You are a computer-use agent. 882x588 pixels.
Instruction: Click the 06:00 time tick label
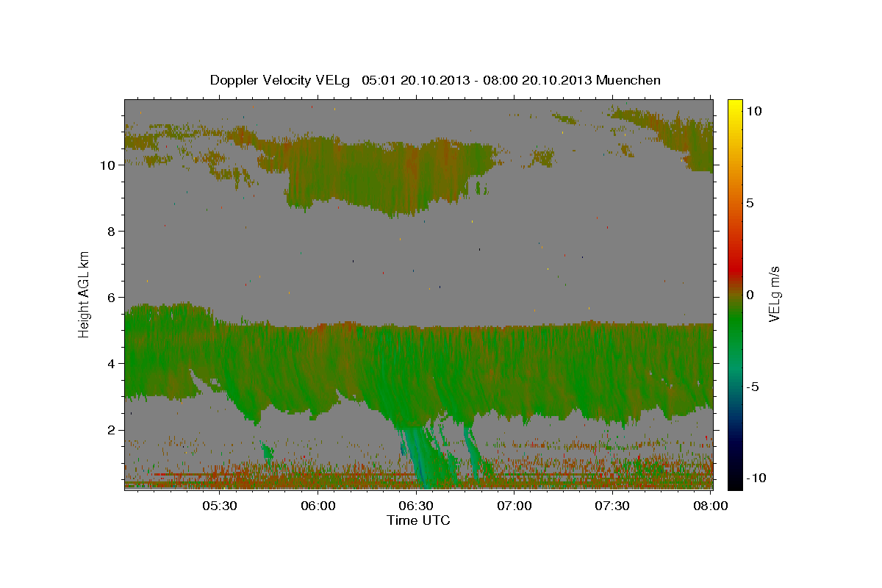(318, 506)
